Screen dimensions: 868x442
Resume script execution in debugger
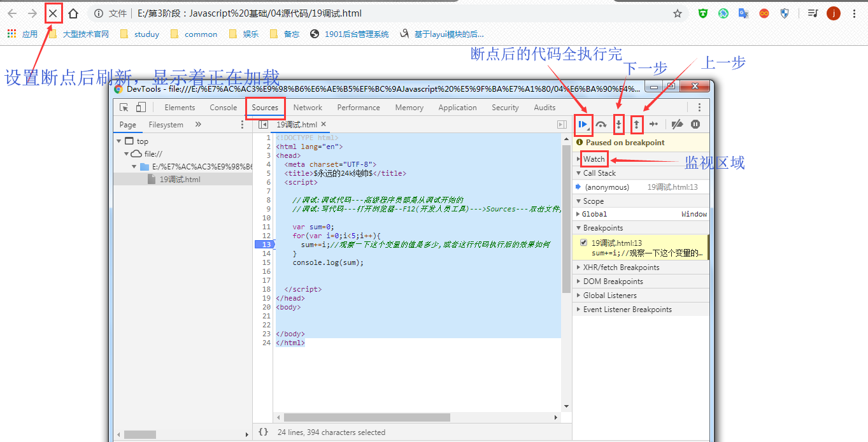[582, 125]
